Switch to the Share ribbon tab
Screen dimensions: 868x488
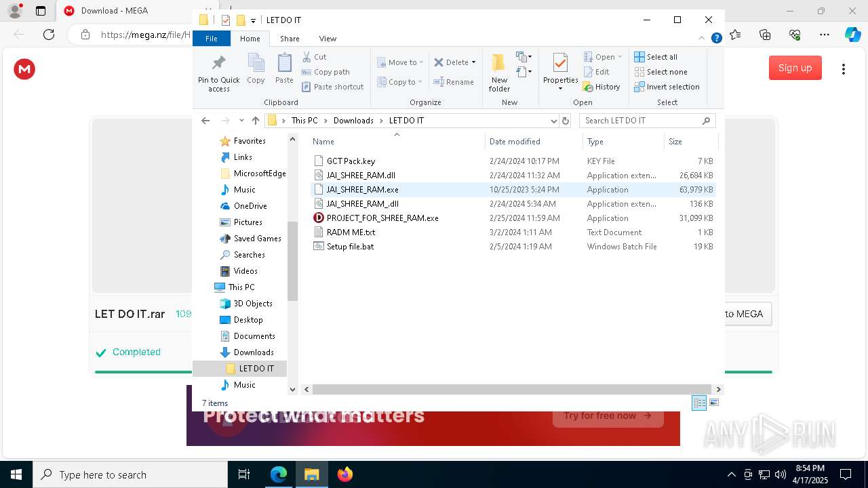pyautogui.click(x=290, y=39)
